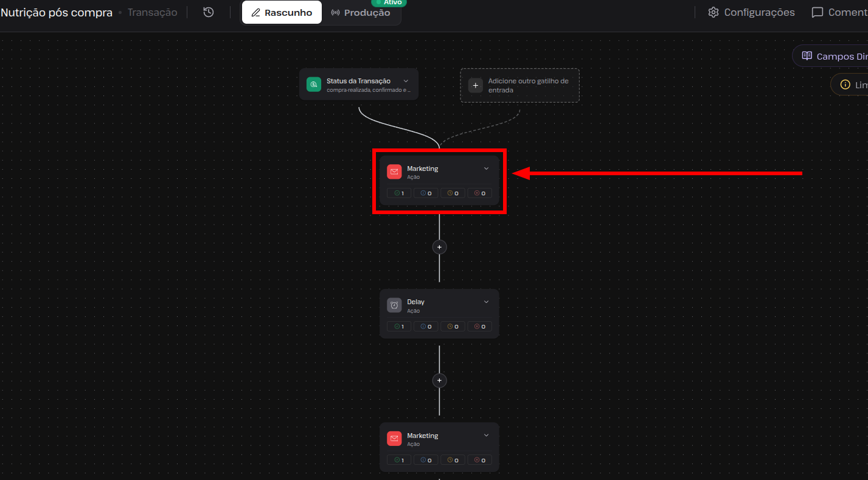Click the Configurações gear icon

[x=713, y=12]
